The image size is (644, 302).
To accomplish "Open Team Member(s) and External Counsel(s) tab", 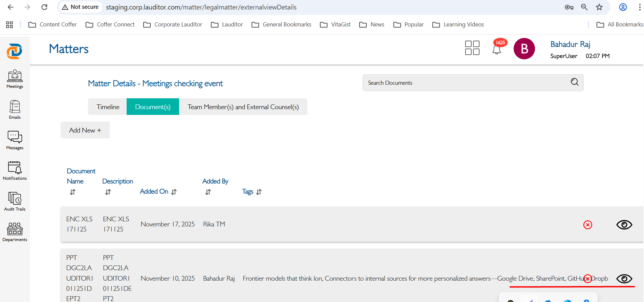I will click(243, 107).
